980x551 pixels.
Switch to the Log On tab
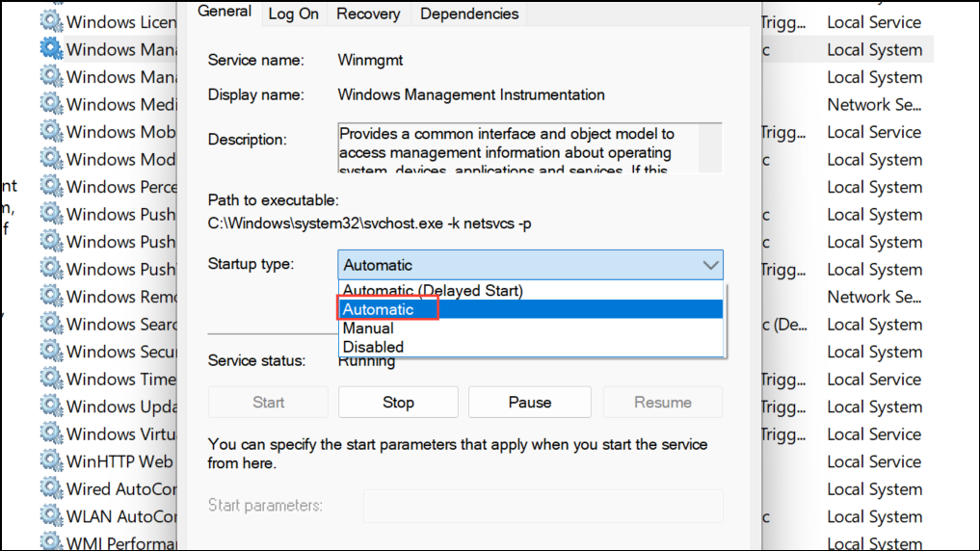click(x=293, y=13)
